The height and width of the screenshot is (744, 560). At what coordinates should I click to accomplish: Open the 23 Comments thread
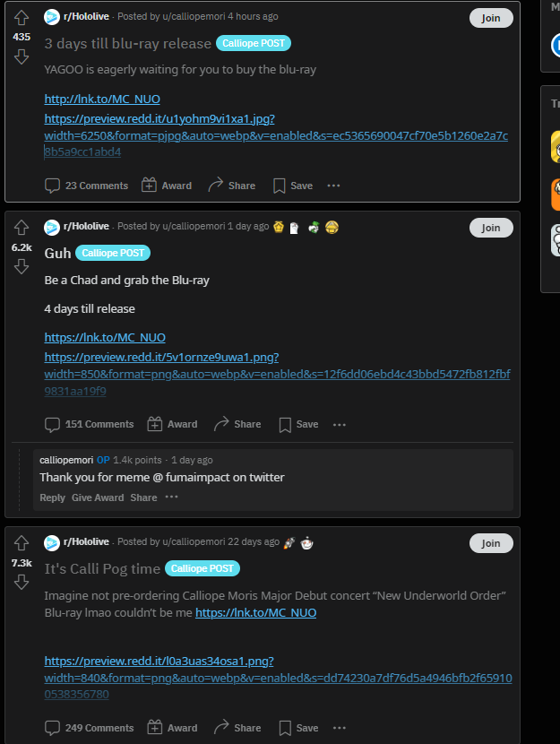86,186
